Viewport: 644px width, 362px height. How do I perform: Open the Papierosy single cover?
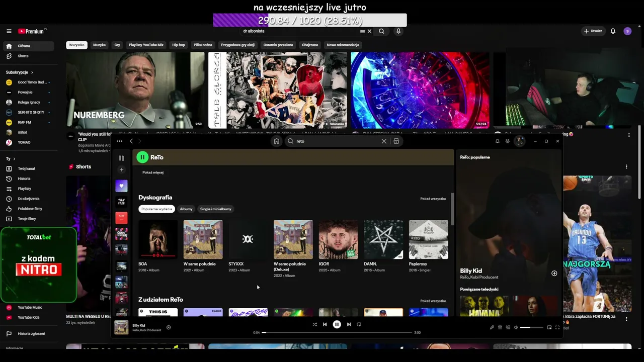click(x=429, y=239)
